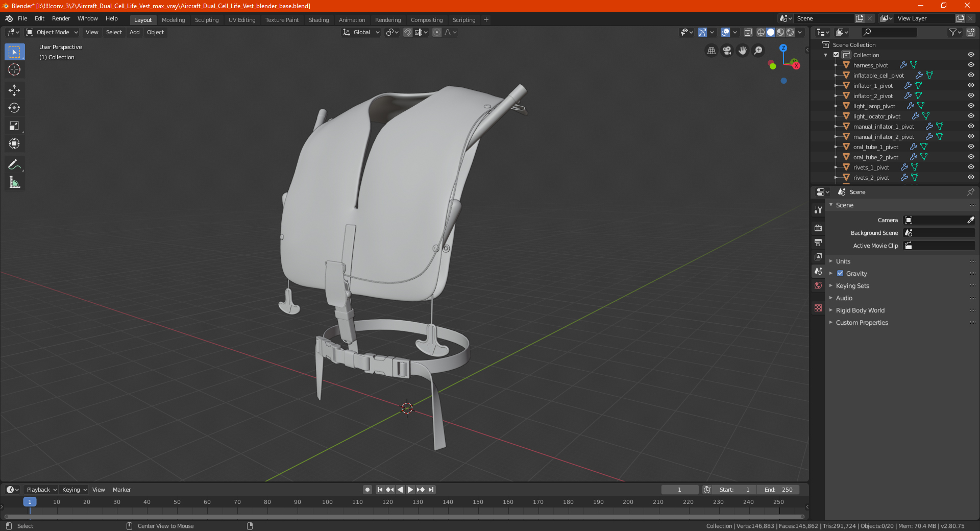Switch to the Sculpting workspace tab
This screenshot has width=980, height=531.
point(206,20)
